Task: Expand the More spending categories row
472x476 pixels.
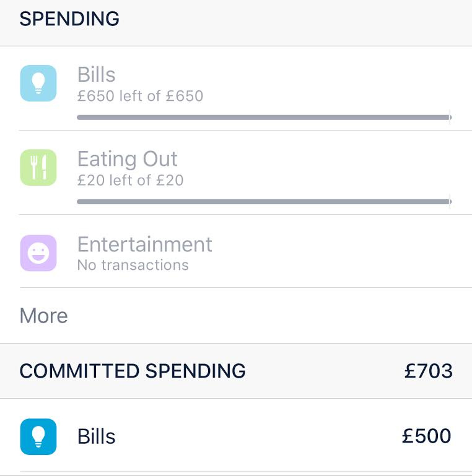Action: tap(43, 316)
